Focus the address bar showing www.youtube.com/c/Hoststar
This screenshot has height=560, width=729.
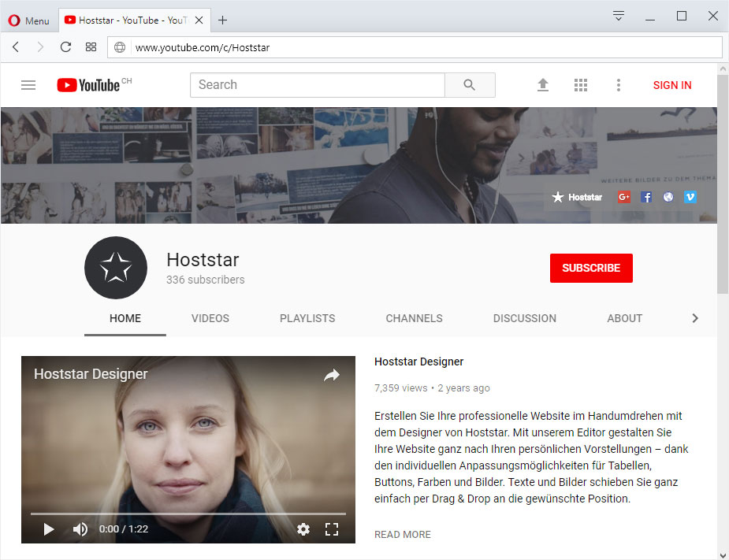click(x=415, y=47)
